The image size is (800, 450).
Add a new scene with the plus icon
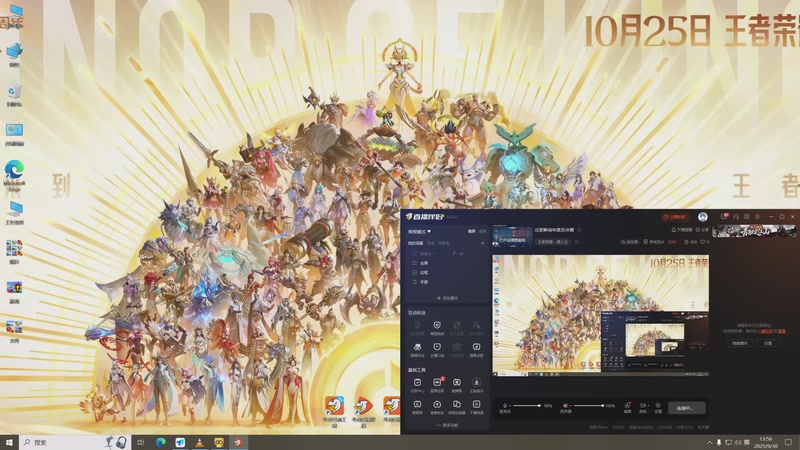(x=482, y=243)
